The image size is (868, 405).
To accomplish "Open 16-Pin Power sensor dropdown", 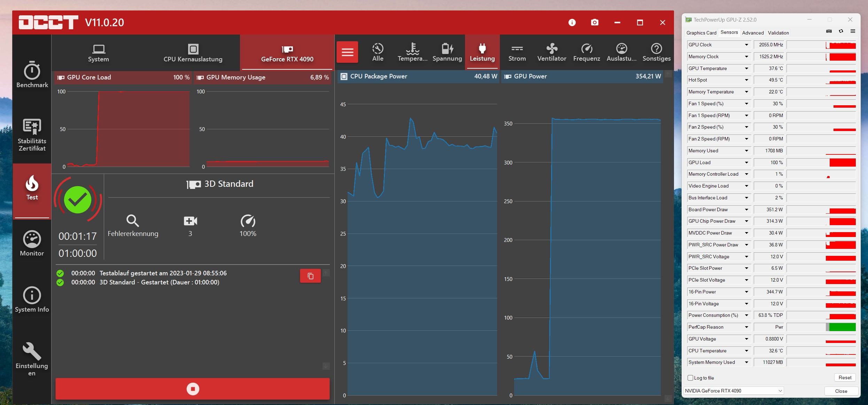I will [746, 292].
